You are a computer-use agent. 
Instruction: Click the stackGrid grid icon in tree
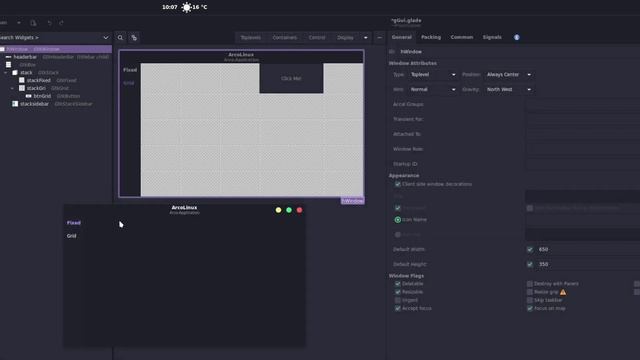point(22,88)
